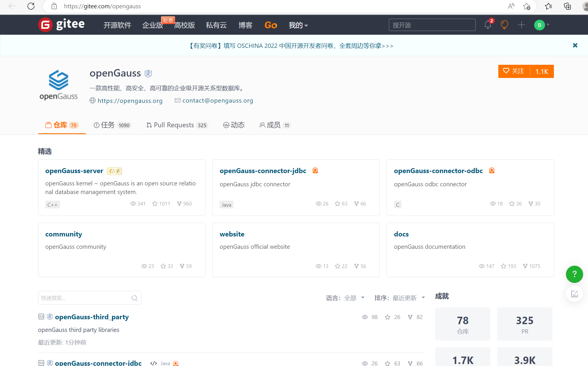Click the lightbulb ideas icon

pos(504,25)
